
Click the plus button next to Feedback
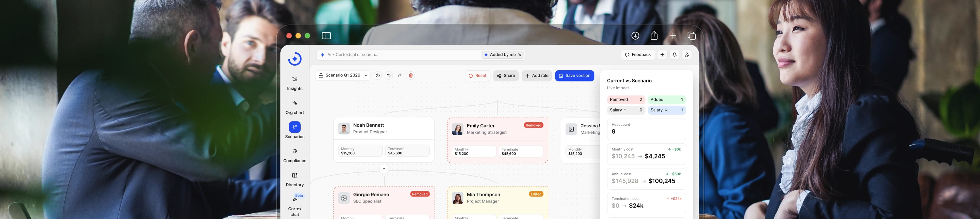pyautogui.click(x=662, y=55)
